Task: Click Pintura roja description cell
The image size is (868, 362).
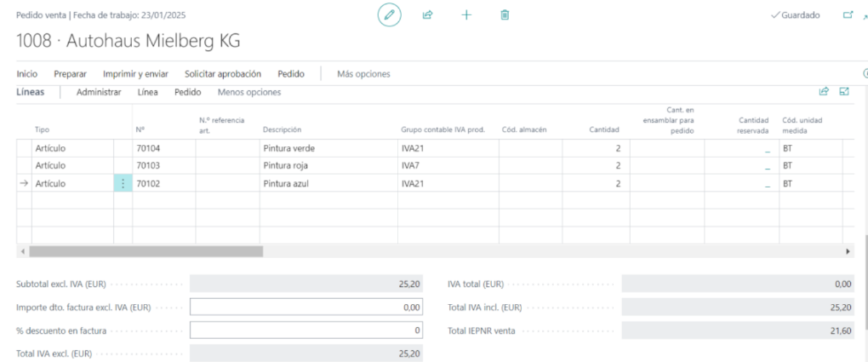Action: (x=328, y=165)
